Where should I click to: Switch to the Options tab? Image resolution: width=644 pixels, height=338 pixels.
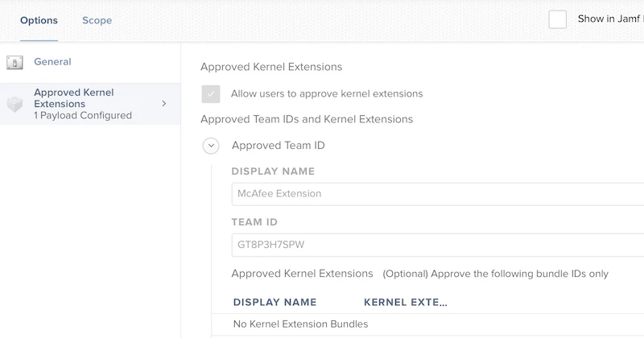[x=39, y=21]
